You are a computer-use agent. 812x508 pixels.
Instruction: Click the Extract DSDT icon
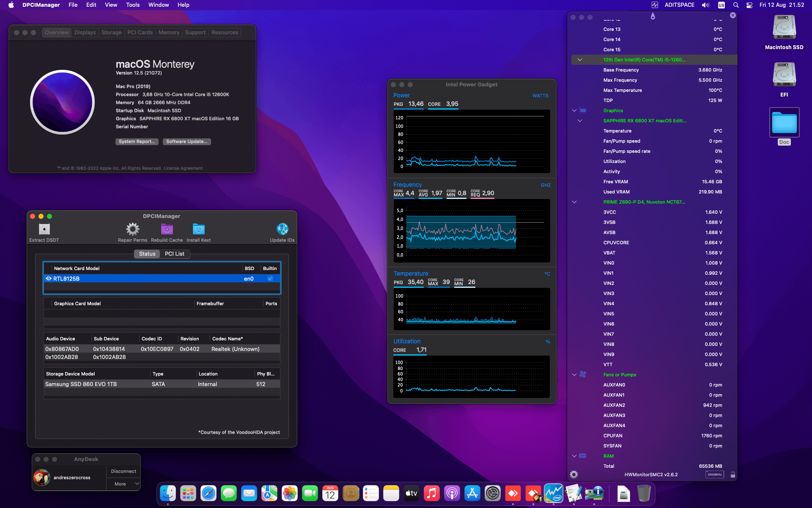44,229
